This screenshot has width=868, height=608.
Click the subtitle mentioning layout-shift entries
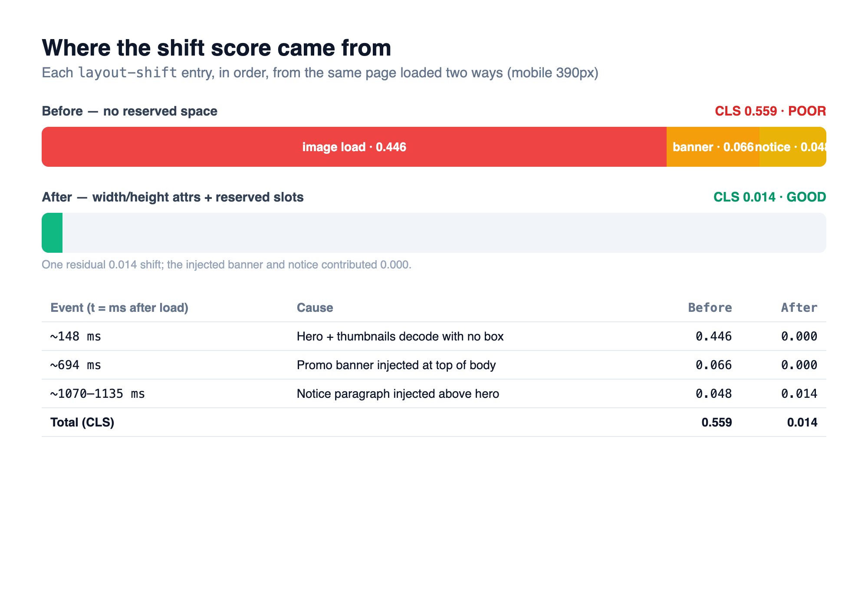click(320, 73)
